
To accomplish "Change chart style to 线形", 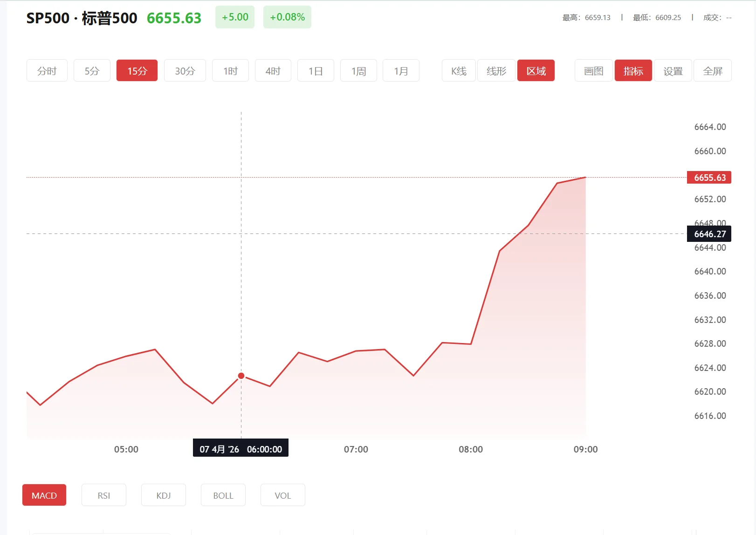I will 496,71.
